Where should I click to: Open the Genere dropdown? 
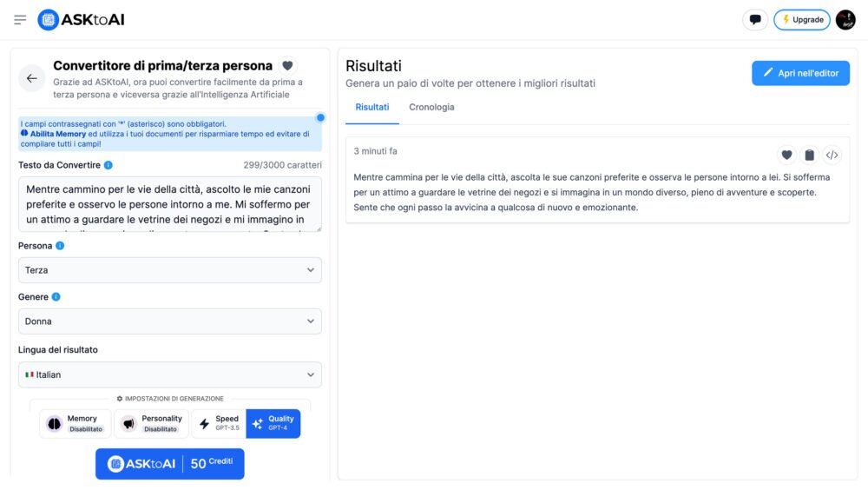click(170, 321)
